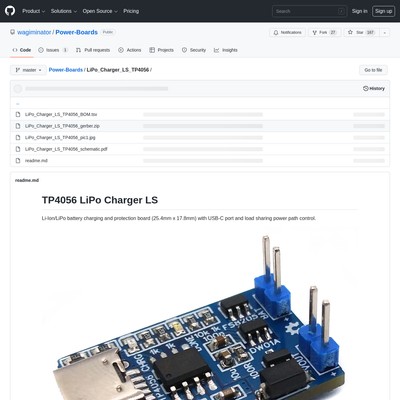Click the Public repository label
This screenshot has width=400, height=400.
point(108,32)
